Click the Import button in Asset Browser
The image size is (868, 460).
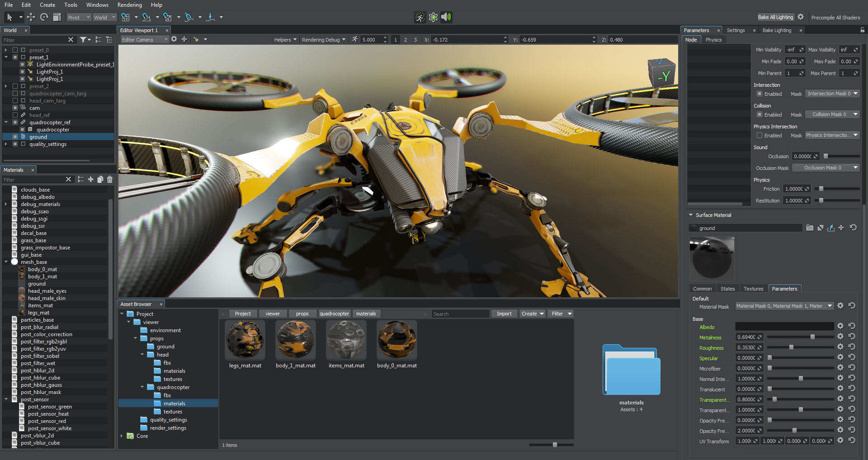(504, 314)
